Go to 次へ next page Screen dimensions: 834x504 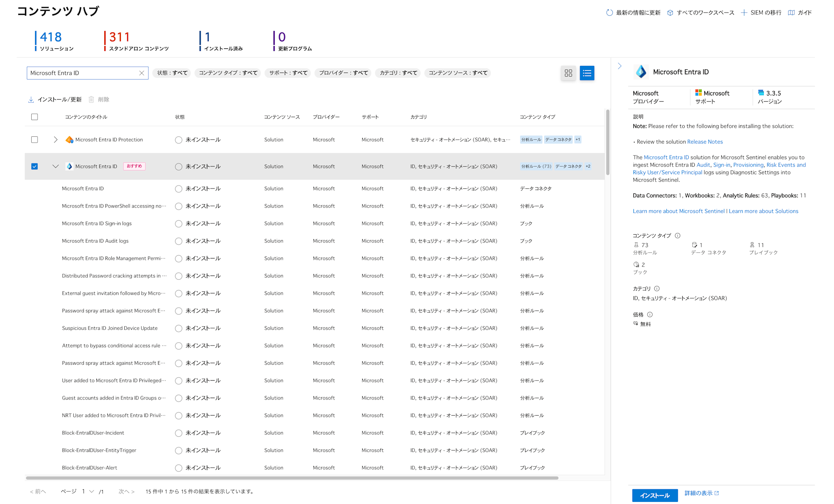(126, 491)
